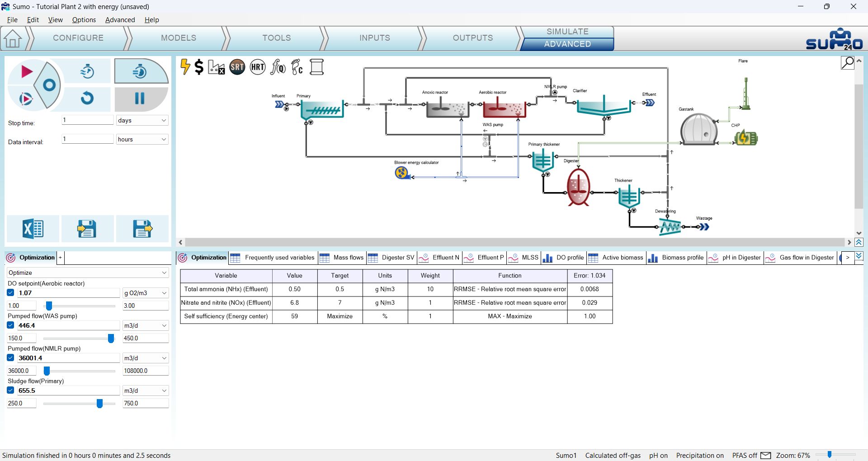This screenshot has height=461, width=868.
Task: Click the red Play simulation button
Action: coord(26,71)
